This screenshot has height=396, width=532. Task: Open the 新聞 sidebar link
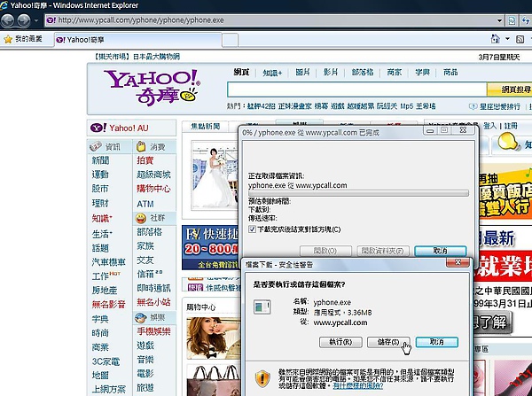tap(100, 160)
